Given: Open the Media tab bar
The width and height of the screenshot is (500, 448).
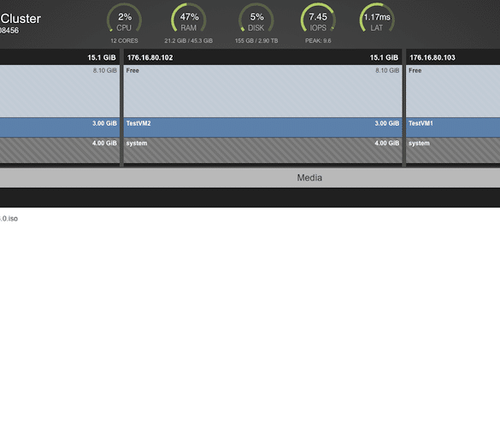Looking at the screenshot, I should tap(250, 178).
